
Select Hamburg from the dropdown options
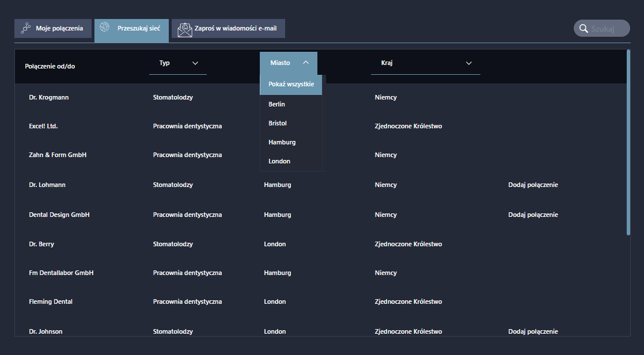(x=282, y=142)
